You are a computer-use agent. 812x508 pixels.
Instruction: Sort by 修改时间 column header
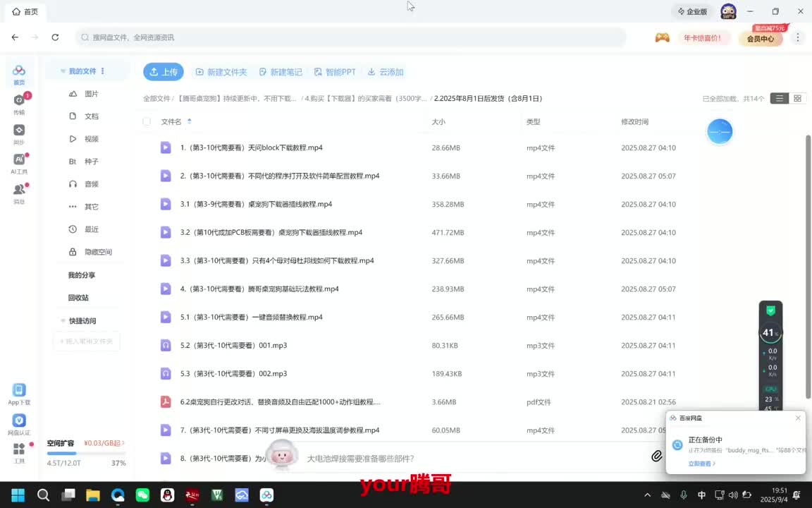pos(635,122)
